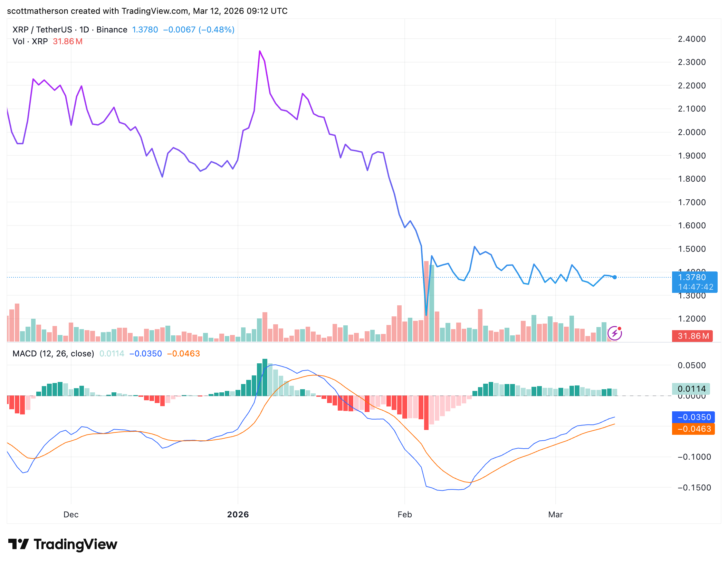Click the Mar label on time axis
728x565 pixels.
[555, 515]
